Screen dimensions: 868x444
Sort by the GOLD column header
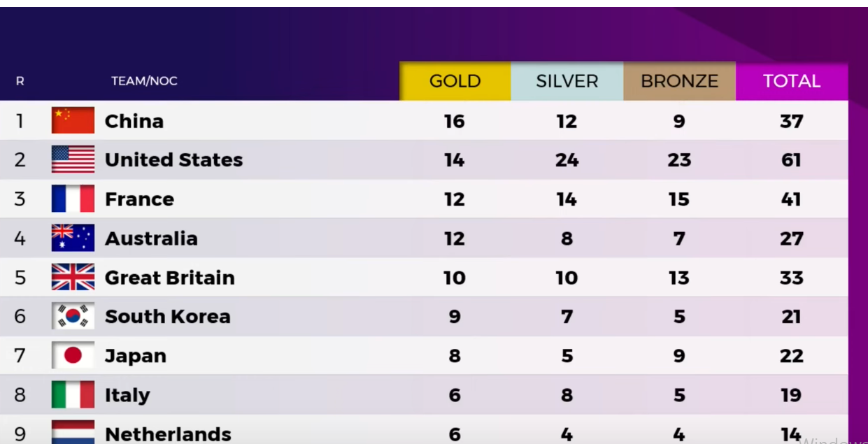click(x=455, y=81)
